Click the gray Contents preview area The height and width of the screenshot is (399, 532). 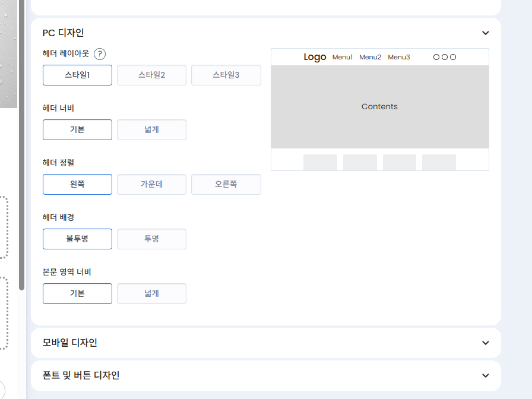tap(379, 107)
